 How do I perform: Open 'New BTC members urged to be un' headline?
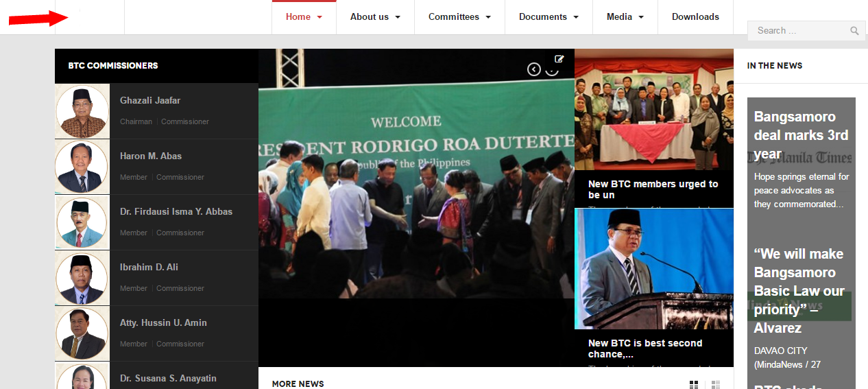[x=653, y=189]
